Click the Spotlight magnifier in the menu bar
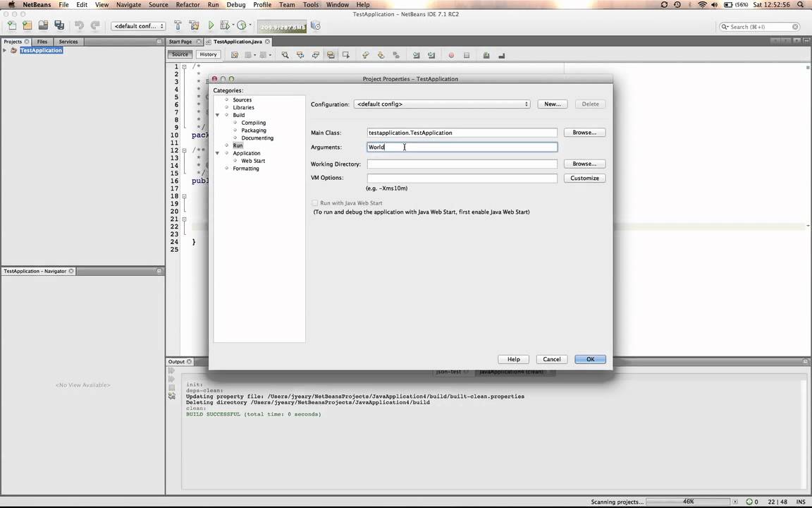This screenshot has height=508, width=812. point(801,5)
